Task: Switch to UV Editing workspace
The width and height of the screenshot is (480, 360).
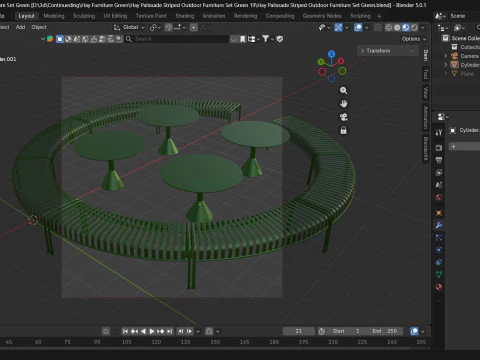Action: 115,16
